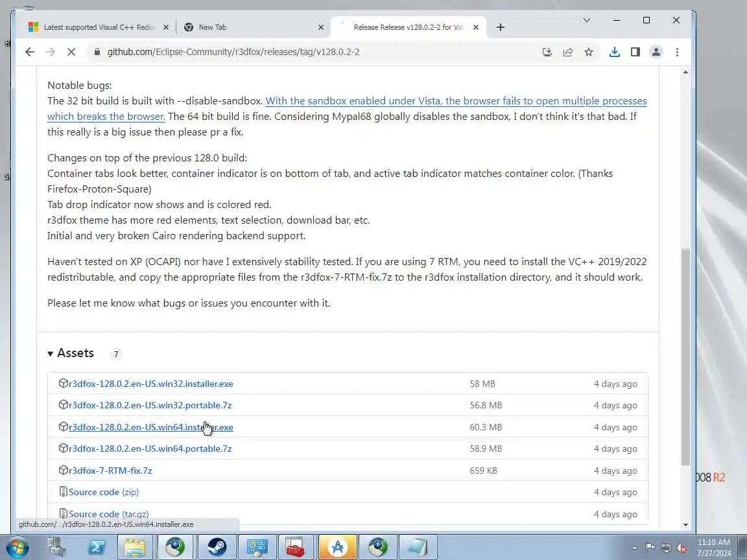Download r3dfox win32 installer exe
The image size is (747, 560).
[151, 384]
